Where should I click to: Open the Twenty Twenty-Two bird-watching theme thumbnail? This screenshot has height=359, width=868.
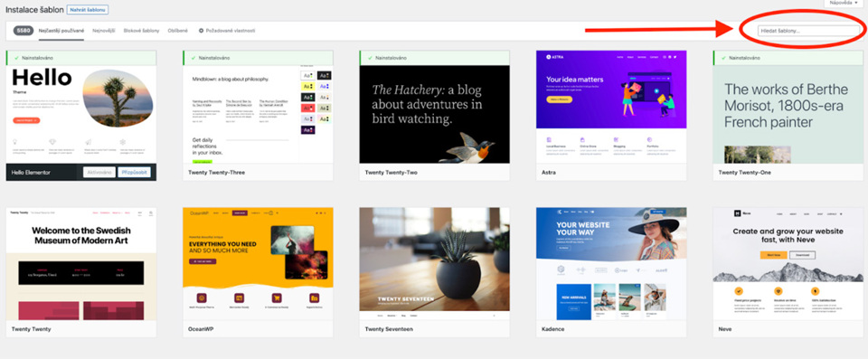(x=435, y=114)
